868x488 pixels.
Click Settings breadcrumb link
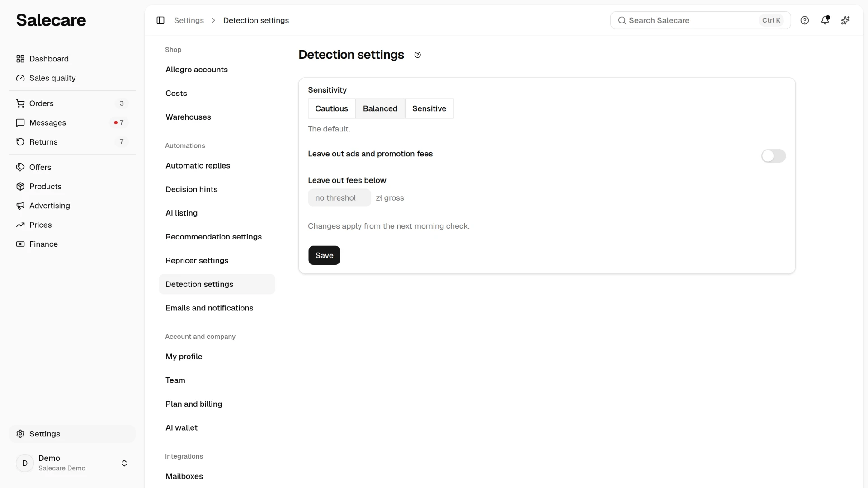click(189, 20)
